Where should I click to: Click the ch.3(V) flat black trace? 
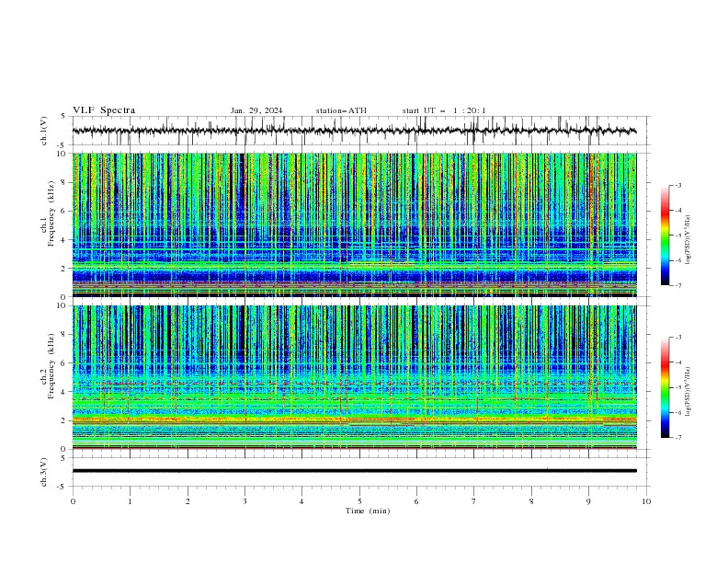tap(354, 471)
